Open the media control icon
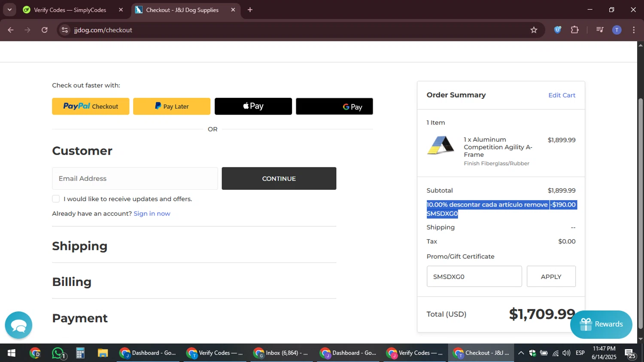Screen dimensions: 644x362 click(600, 30)
